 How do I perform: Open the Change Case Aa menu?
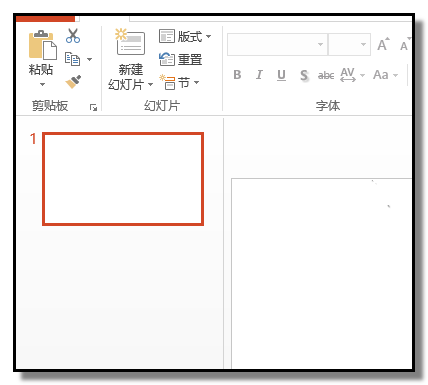click(385, 75)
